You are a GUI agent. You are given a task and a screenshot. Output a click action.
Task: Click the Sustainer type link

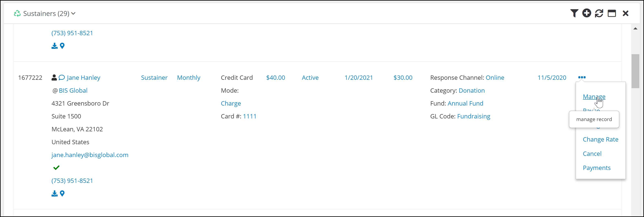154,78
